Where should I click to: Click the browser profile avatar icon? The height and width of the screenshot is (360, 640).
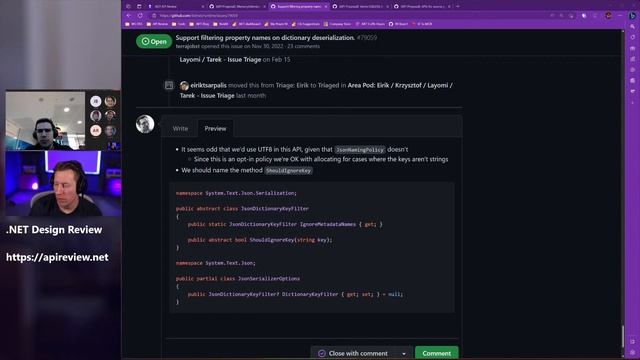608,16
